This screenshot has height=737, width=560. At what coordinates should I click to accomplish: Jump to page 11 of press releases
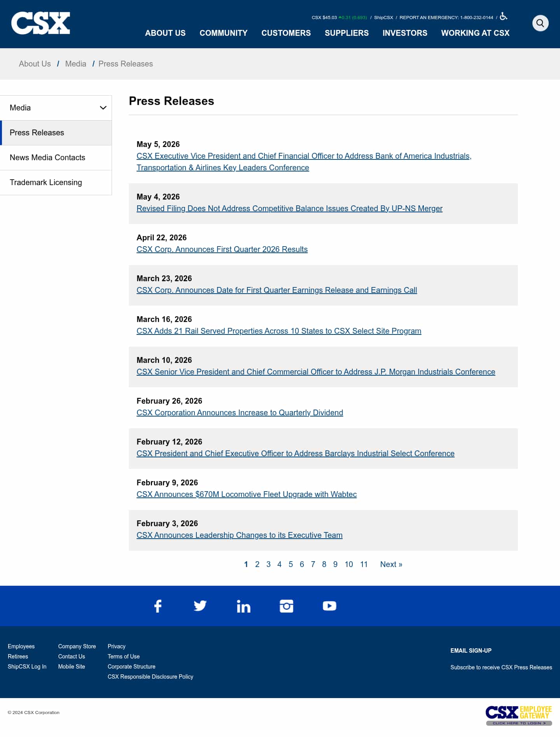click(x=364, y=564)
